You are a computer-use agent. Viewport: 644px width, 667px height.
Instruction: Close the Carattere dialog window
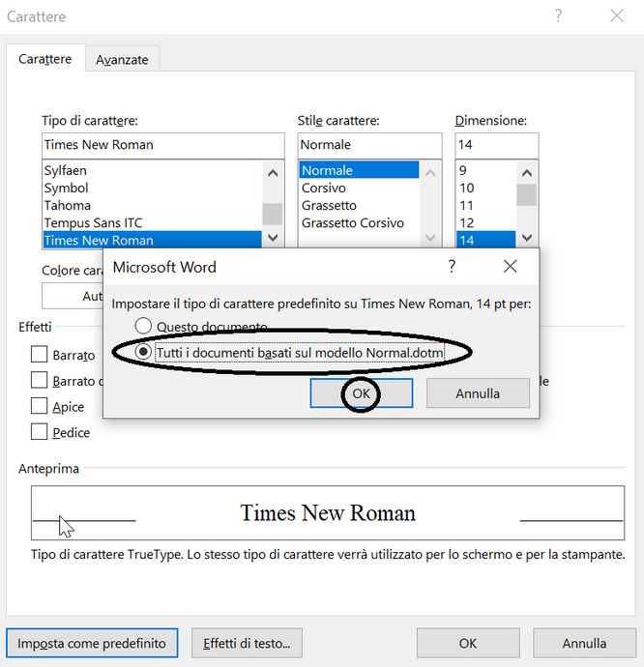pos(617,16)
